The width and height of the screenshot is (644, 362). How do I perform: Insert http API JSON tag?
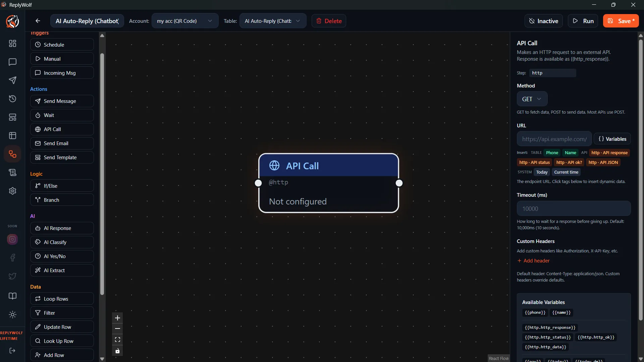pyautogui.click(x=603, y=163)
